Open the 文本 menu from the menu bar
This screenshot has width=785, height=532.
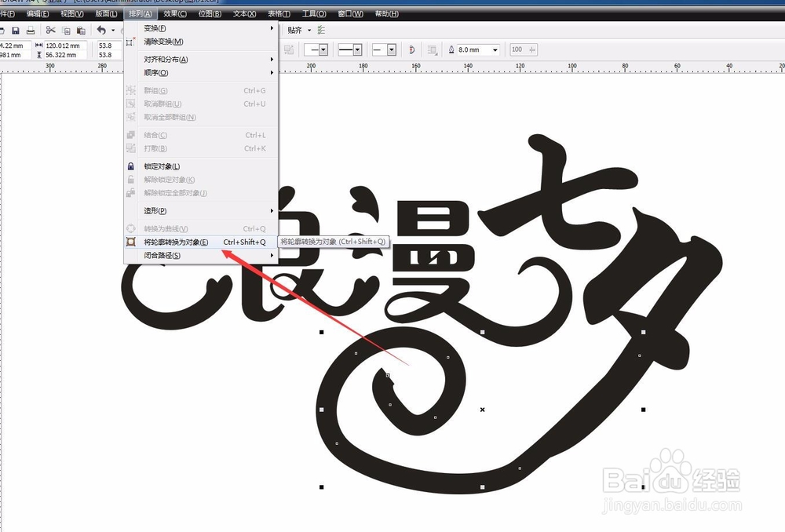point(243,13)
